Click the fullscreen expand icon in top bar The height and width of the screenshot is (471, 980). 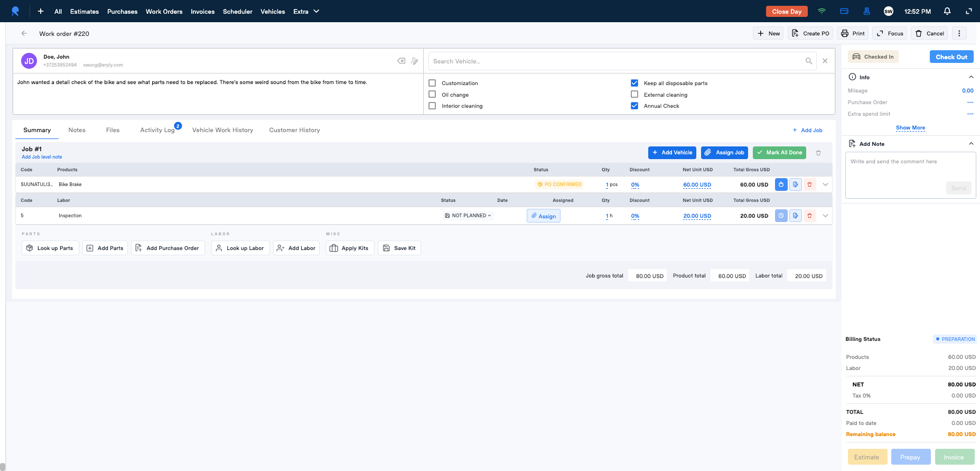969,11
